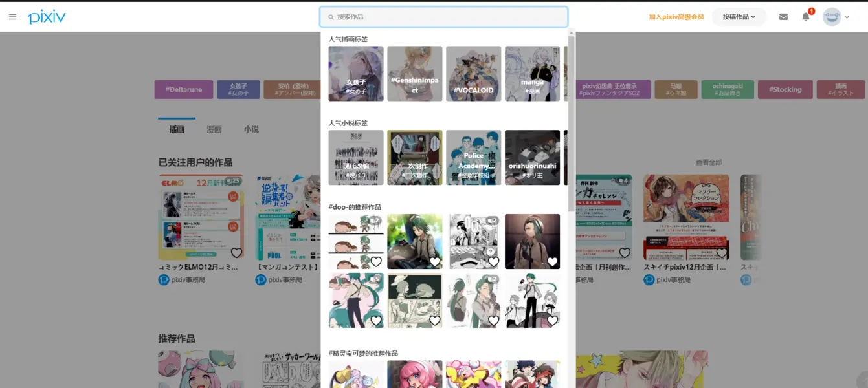Expand the 投稿作品 dropdown
This screenshot has width=868, height=388.
click(739, 17)
